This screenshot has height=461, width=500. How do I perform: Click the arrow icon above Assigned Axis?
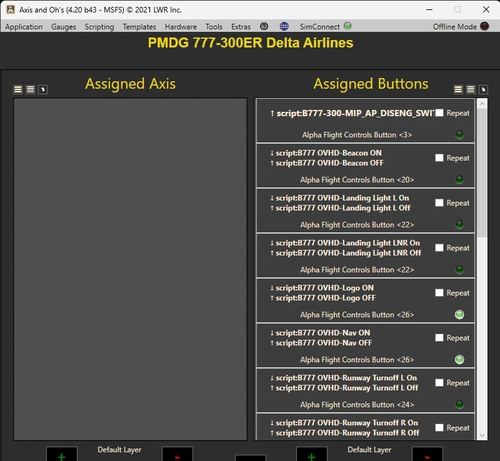click(x=43, y=89)
